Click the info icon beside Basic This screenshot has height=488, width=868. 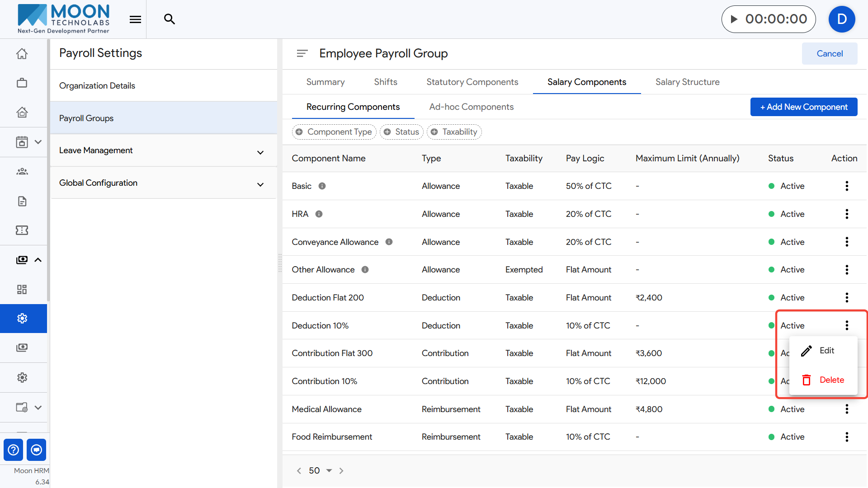tap(322, 186)
